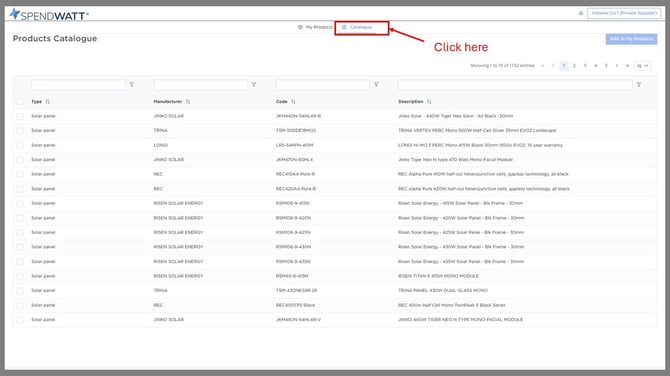
Task: Go to page 2 of the catalogue
Action: click(x=574, y=66)
